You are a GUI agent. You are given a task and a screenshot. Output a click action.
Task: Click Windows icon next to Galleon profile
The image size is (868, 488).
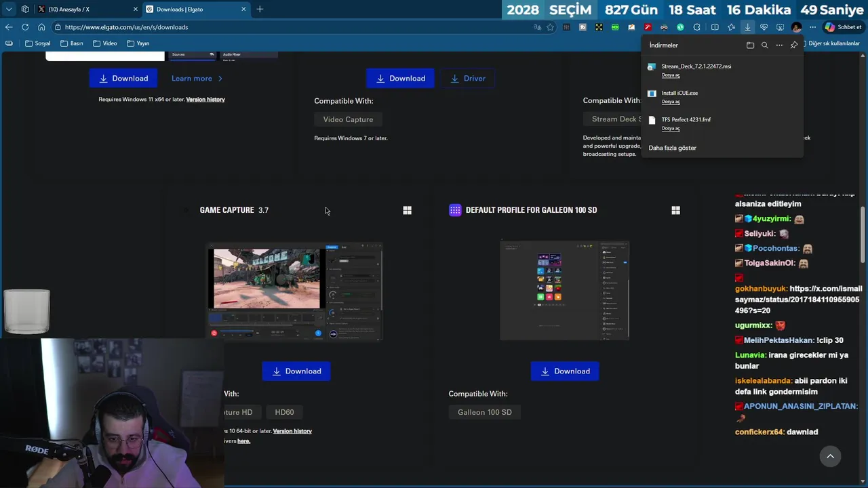tap(675, 211)
